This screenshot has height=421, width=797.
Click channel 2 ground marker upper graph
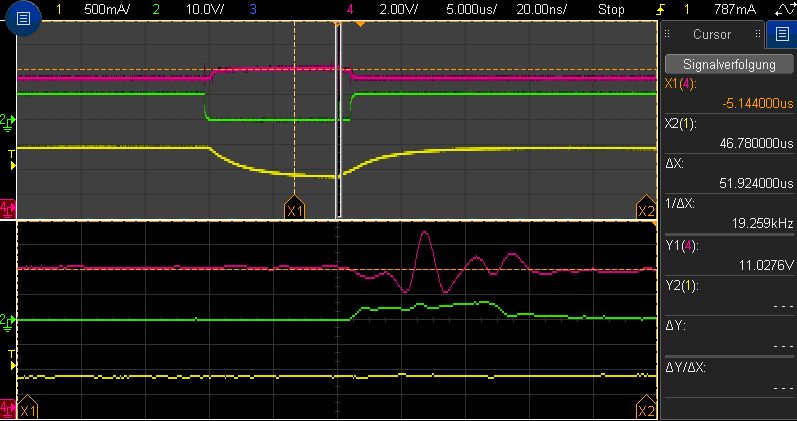[8, 121]
